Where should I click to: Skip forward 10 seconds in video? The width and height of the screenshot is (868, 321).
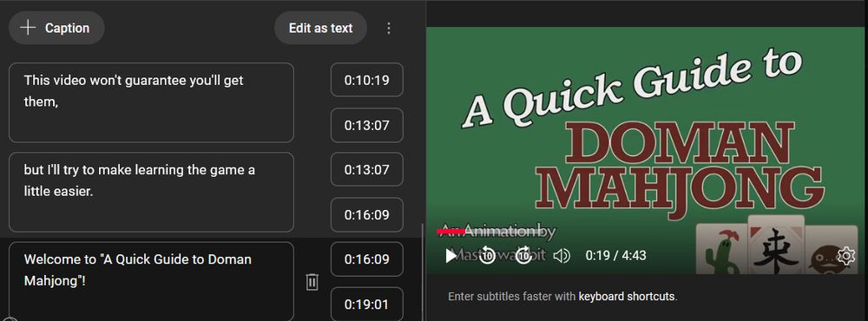pyautogui.click(x=524, y=256)
